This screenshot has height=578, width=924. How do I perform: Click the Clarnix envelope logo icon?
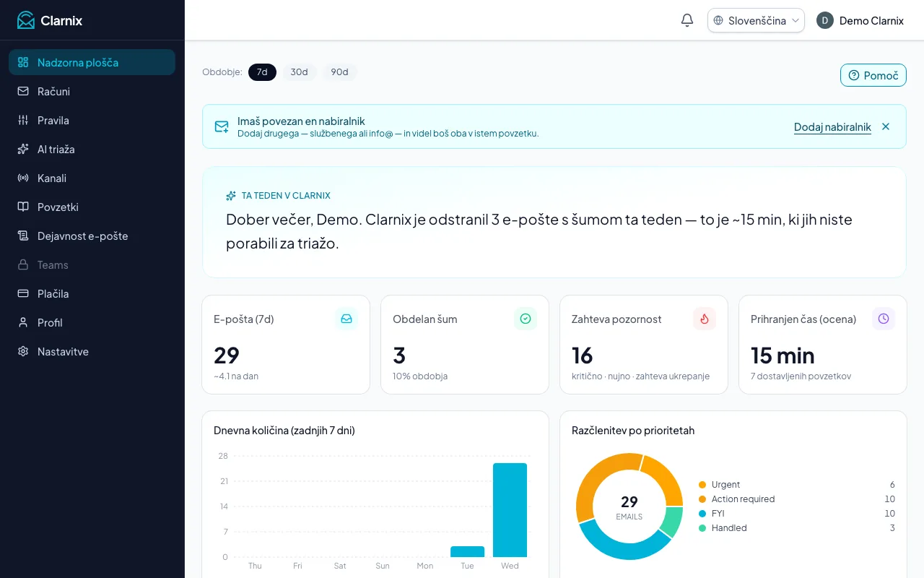pyautogui.click(x=26, y=20)
